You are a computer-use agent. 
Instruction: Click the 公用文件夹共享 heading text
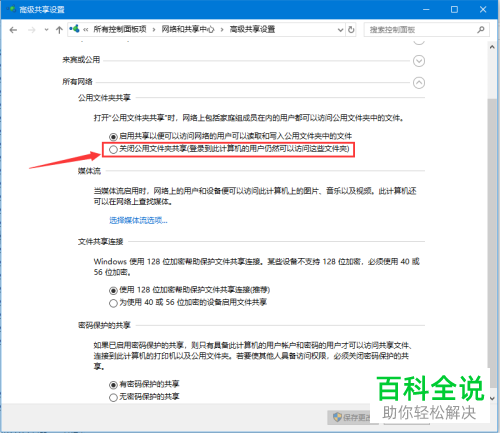pyautogui.click(x=104, y=98)
